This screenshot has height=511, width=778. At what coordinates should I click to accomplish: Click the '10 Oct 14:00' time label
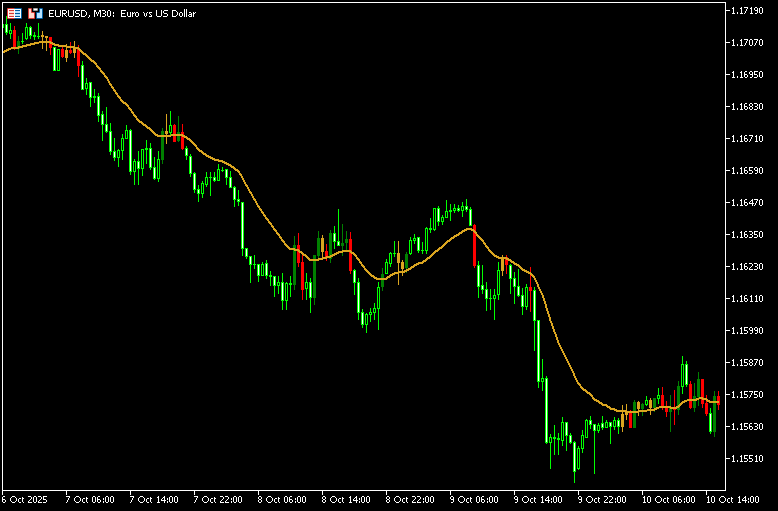[732, 499]
